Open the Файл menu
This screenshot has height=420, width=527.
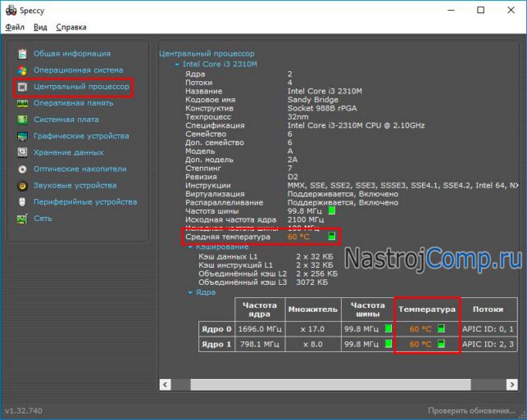point(15,27)
